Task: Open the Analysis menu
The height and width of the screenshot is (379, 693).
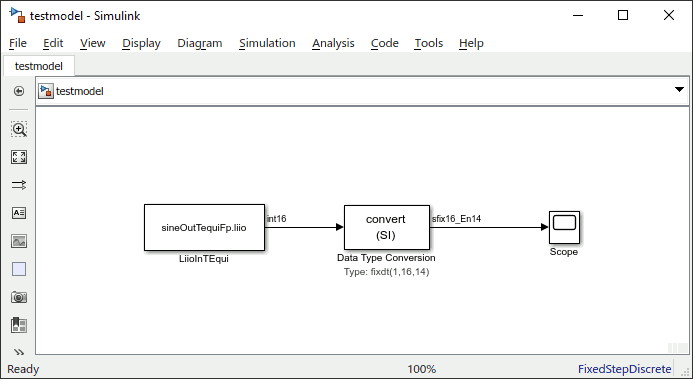Action: [x=333, y=43]
